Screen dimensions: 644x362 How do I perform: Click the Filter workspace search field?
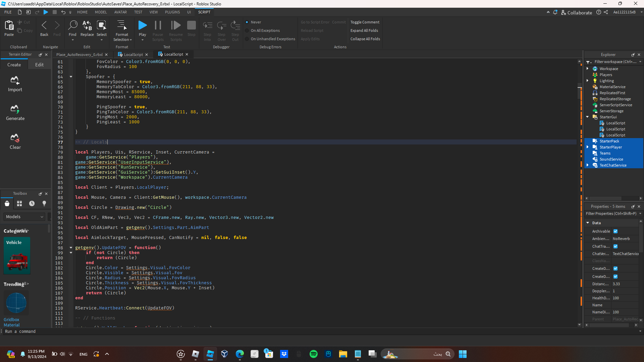[x=615, y=62]
